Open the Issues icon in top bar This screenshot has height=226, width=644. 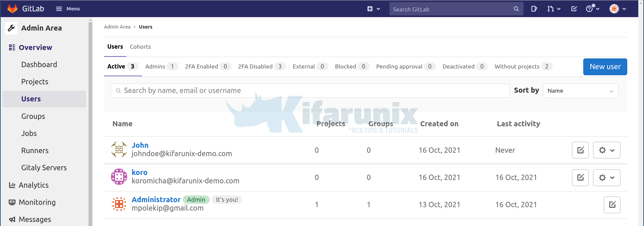534,9
